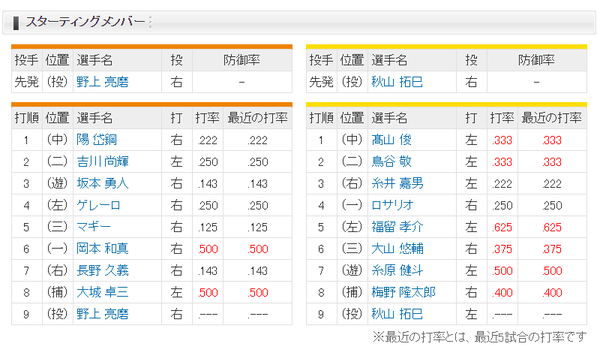Click the スターティングメンバー section heading
600x362 pixels.
pyautogui.click(x=85, y=22)
